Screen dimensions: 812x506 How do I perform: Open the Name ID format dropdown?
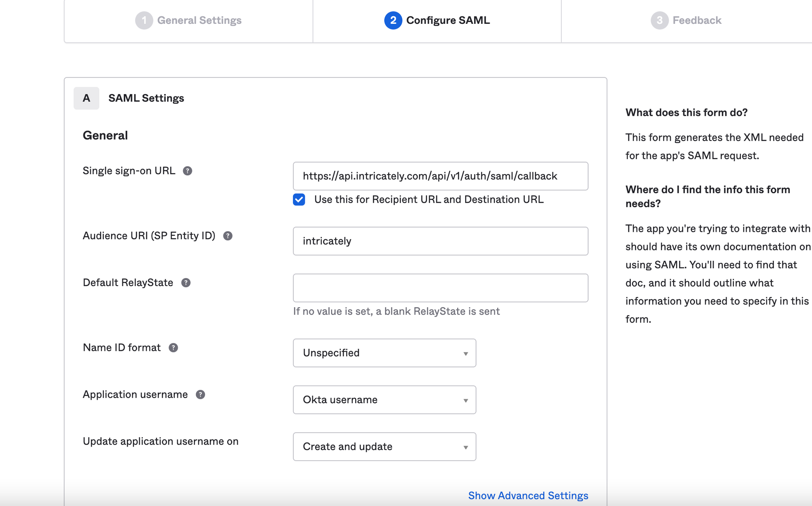pos(384,353)
